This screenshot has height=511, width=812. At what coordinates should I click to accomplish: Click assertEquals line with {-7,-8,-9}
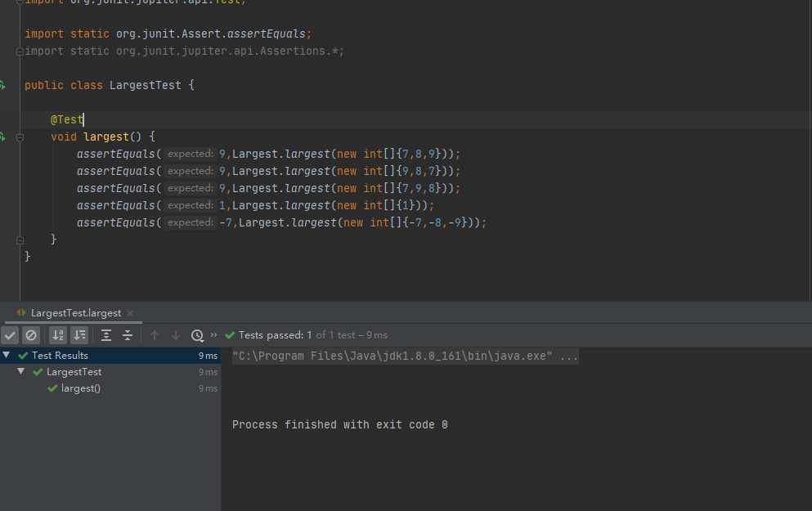[x=282, y=222]
